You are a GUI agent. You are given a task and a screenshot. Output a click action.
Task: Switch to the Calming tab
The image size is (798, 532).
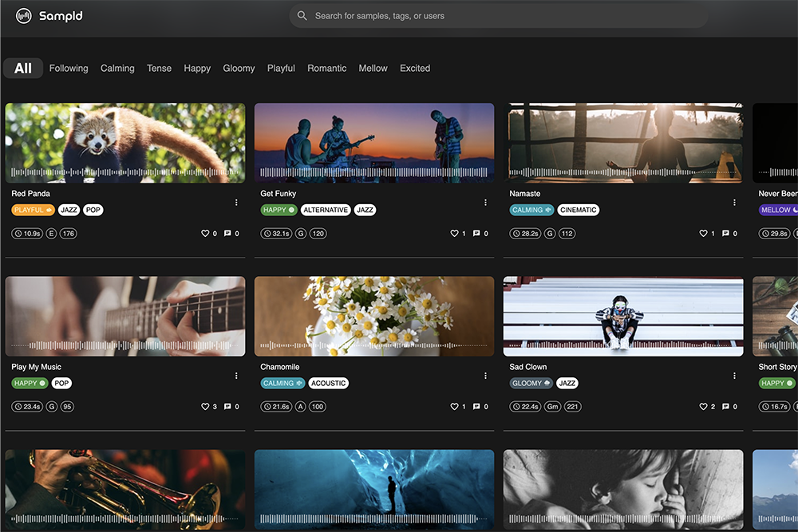click(117, 68)
